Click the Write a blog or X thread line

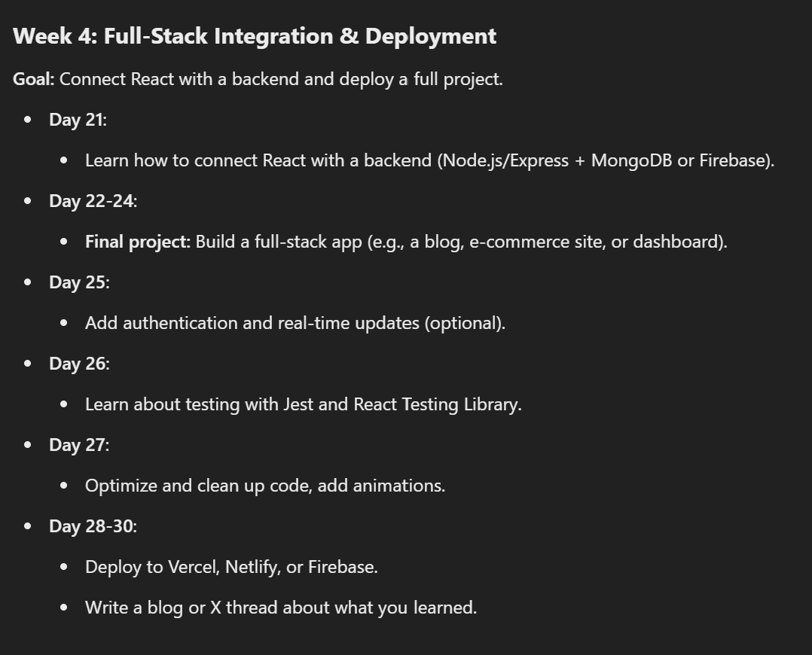pyautogui.click(x=281, y=608)
